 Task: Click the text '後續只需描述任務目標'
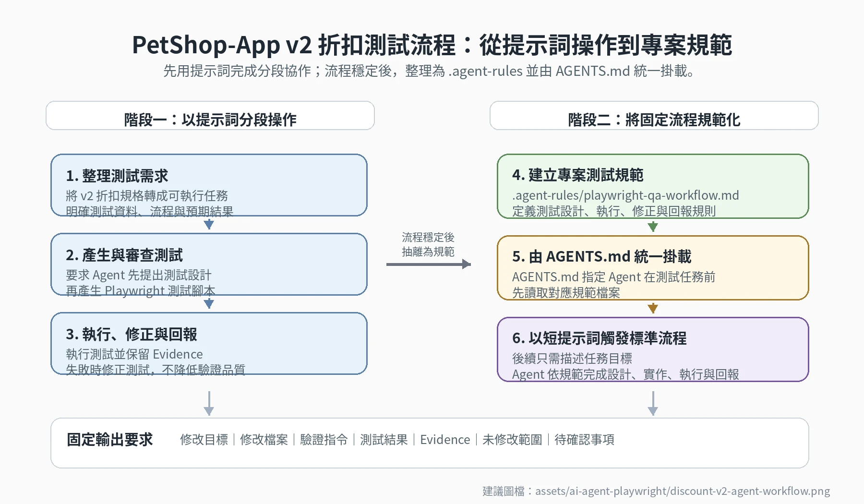click(x=572, y=358)
